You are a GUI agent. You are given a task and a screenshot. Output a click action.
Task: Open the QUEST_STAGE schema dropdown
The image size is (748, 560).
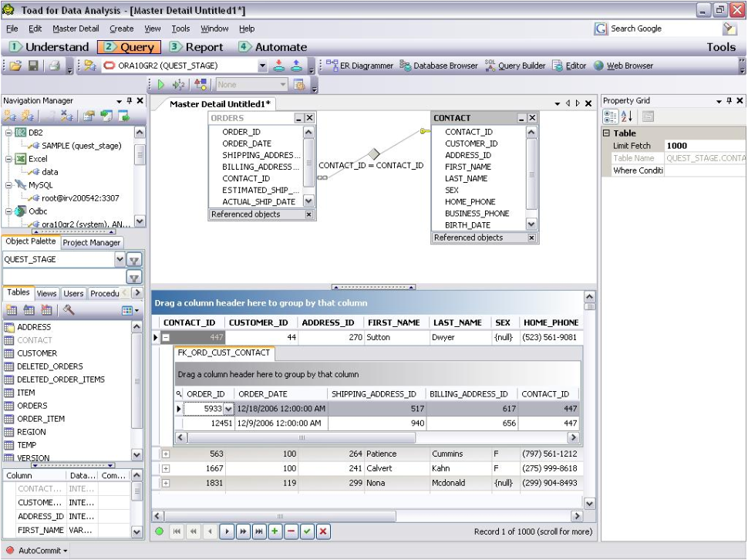click(x=120, y=259)
